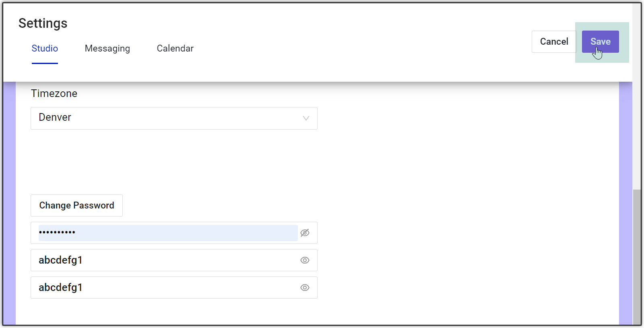Viewport: 644px width, 328px height.
Task: Click the Timezone field label
Action: click(x=54, y=94)
